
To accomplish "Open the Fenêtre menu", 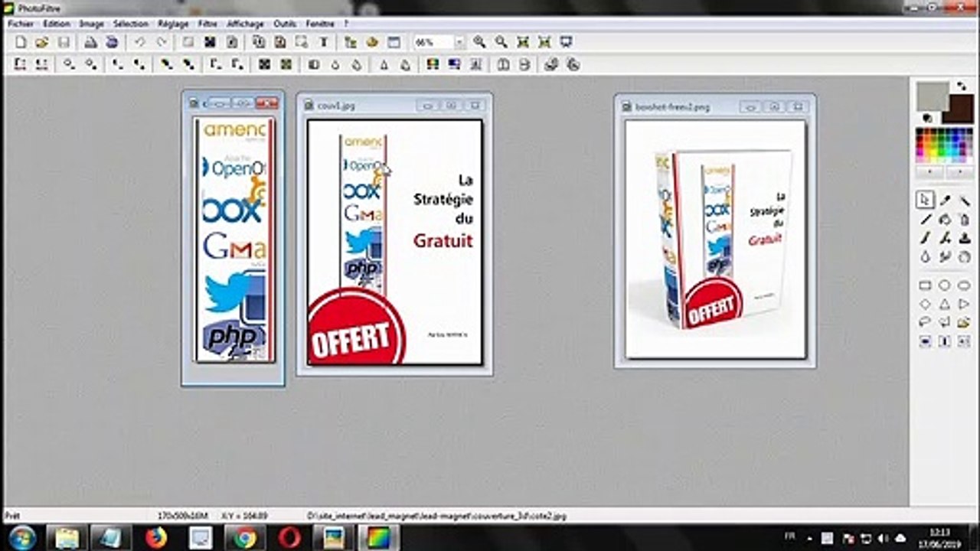I will 320,24.
